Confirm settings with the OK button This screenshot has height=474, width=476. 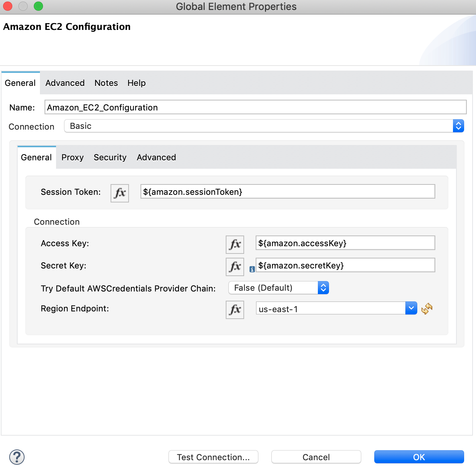pos(418,457)
